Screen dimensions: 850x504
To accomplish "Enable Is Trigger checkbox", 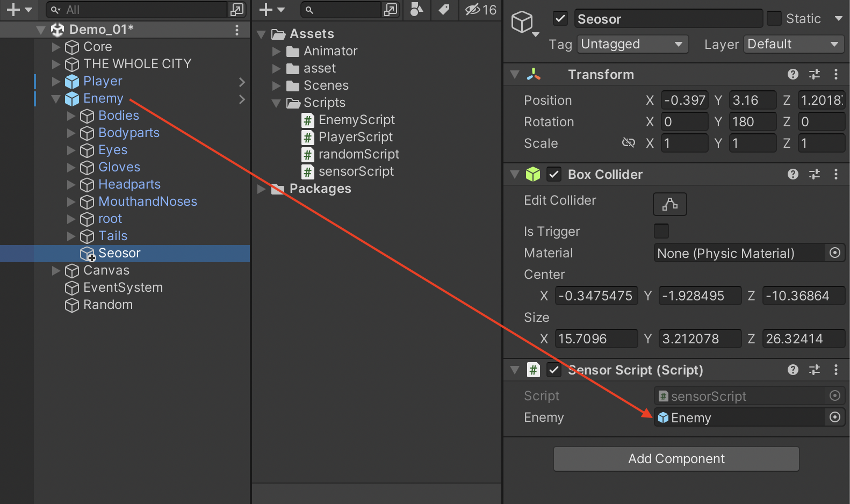I will point(661,231).
